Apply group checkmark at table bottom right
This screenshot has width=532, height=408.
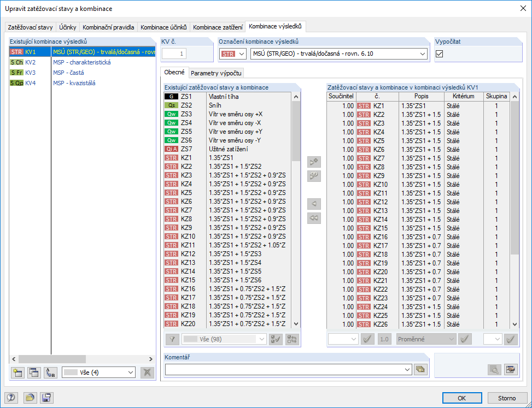(511, 339)
